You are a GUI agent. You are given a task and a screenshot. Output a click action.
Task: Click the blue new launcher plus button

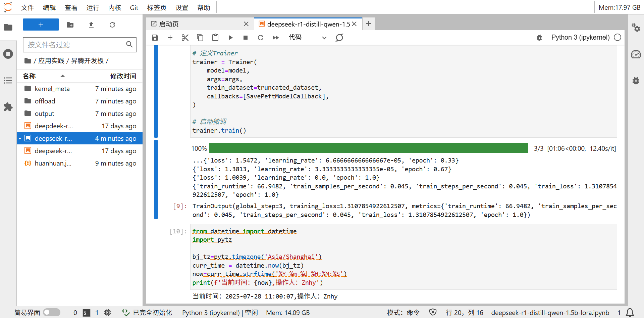41,25
